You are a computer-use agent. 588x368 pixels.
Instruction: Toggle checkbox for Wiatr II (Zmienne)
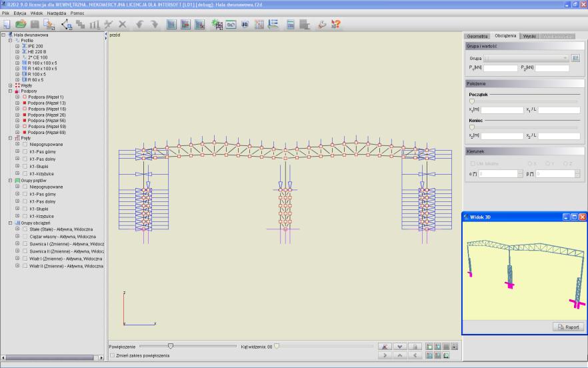click(25, 266)
